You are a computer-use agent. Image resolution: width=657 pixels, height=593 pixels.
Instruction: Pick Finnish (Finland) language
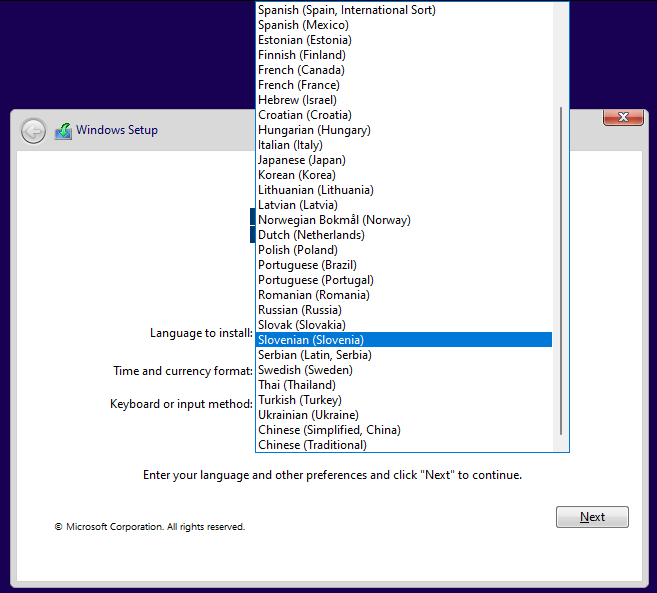404,55
